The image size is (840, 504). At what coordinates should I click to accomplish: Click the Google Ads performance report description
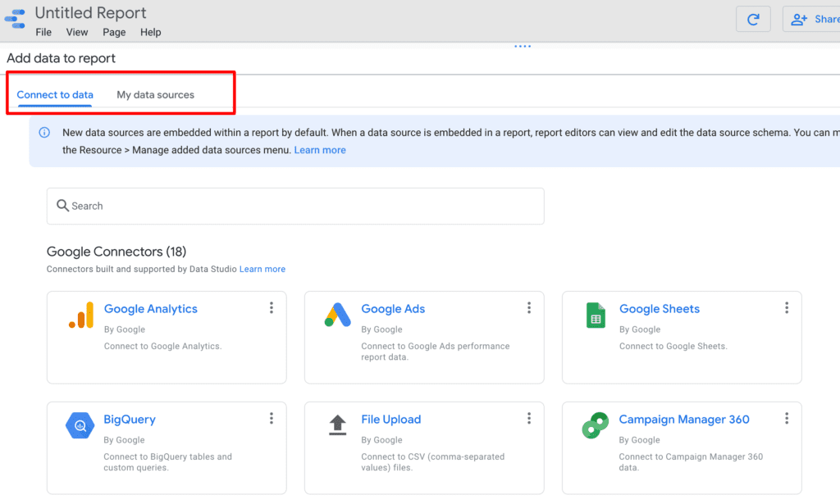coord(436,352)
